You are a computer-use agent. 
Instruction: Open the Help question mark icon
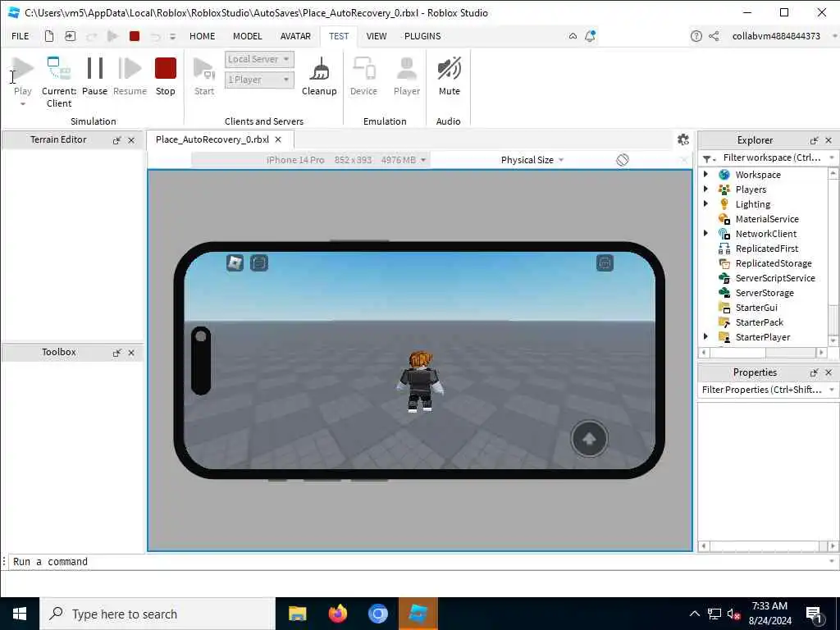696,36
